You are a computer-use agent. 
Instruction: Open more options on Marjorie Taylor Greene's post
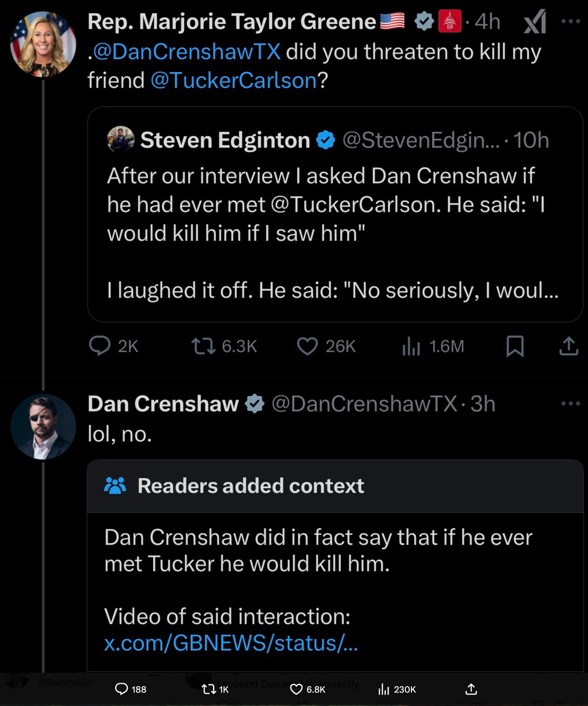[570, 21]
